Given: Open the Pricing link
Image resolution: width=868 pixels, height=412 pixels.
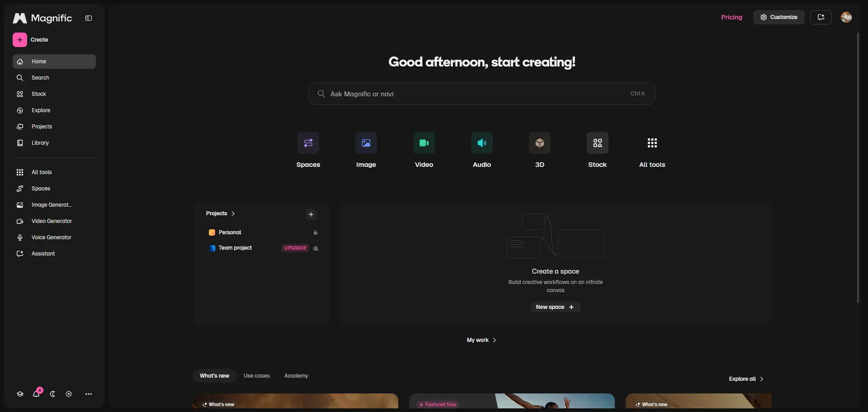Looking at the screenshot, I should 731,17.
